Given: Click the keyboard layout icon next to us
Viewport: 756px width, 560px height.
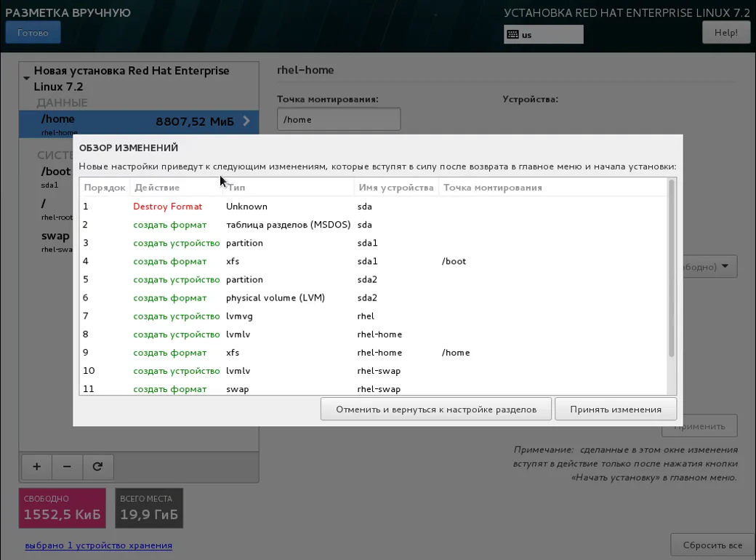Looking at the screenshot, I should point(513,35).
